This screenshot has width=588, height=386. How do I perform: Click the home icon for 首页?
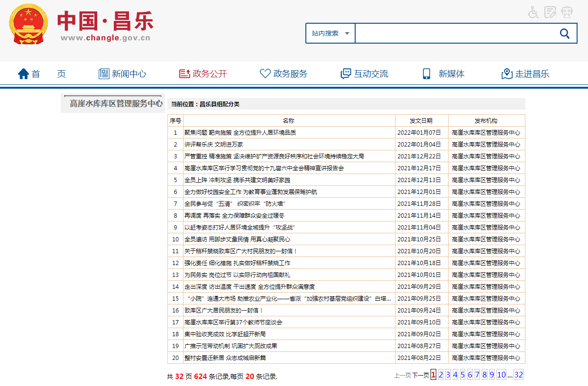pos(23,74)
